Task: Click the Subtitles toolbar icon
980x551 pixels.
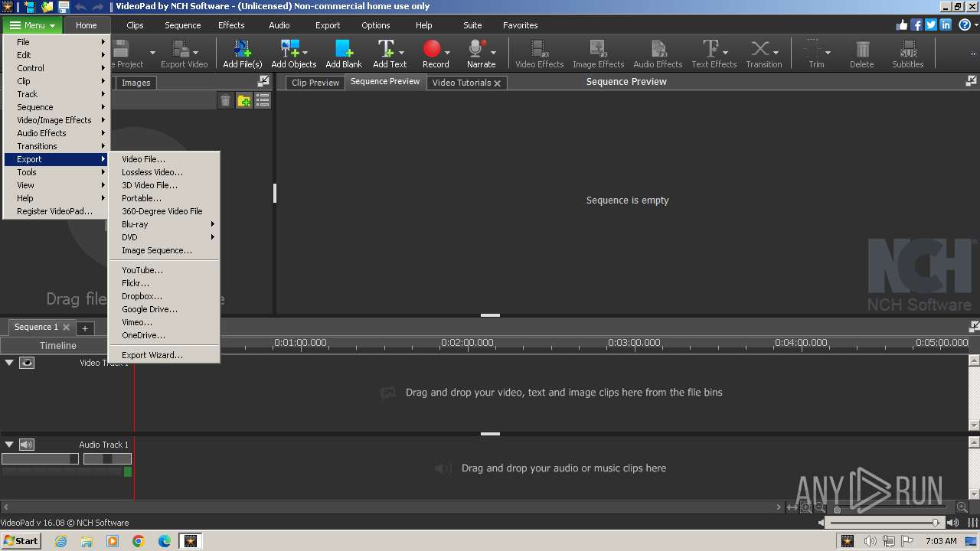Action: (908, 50)
